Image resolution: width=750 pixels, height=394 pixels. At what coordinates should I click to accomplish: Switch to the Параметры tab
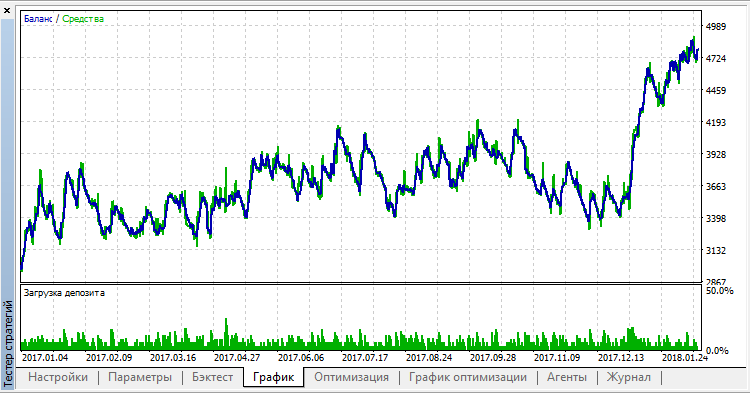[140, 377]
